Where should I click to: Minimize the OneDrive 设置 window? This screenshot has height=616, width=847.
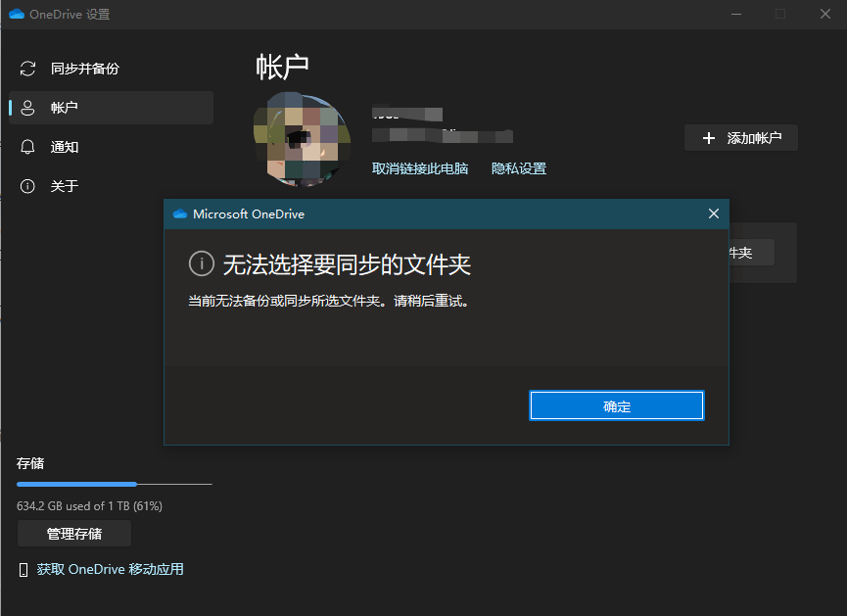(736, 14)
